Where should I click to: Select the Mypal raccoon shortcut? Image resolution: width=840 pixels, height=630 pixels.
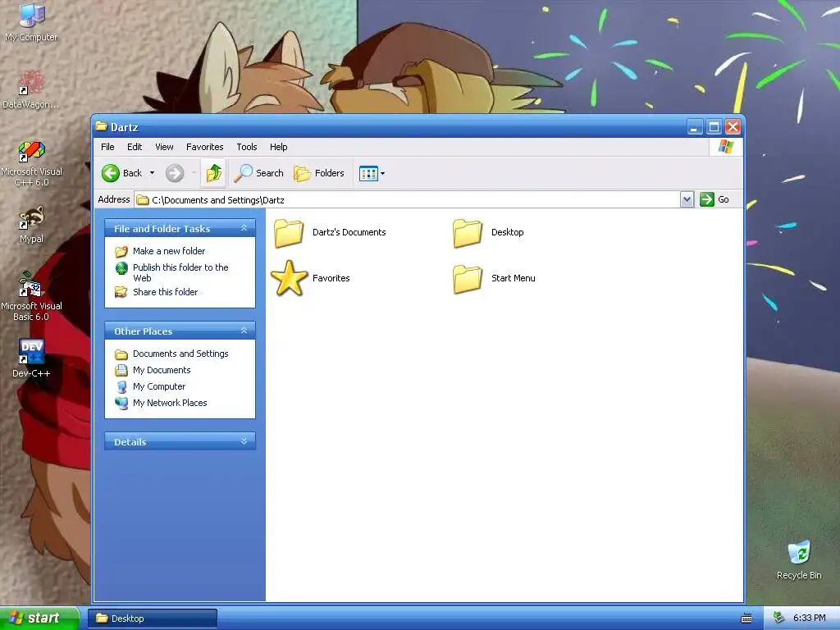tap(31, 217)
